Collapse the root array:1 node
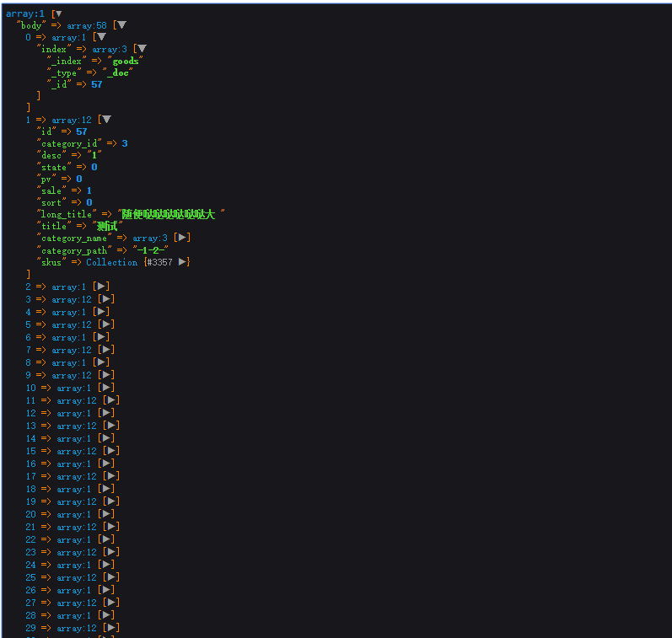This screenshot has width=672, height=638. [59, 13]
